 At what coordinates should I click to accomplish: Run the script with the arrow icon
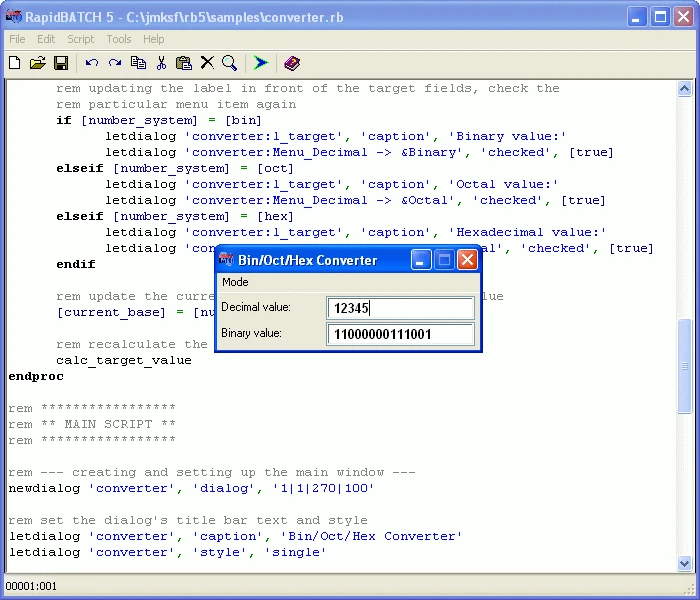point(261,63)
